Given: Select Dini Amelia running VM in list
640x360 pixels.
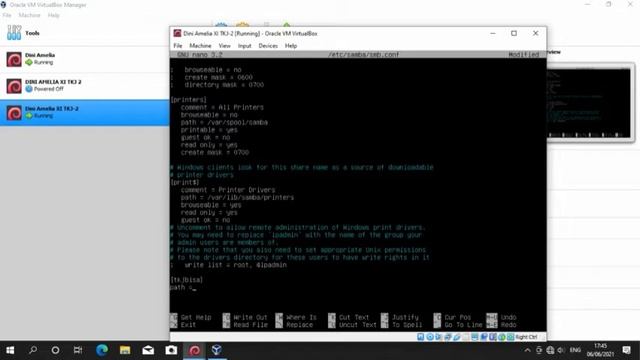Looking at the screenshot, I should tap(84, 59).
